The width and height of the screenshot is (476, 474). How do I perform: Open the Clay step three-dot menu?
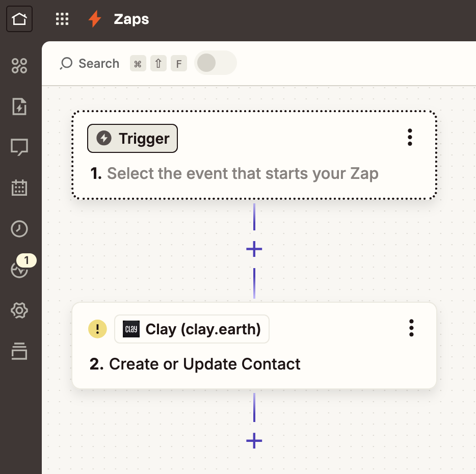tap(411, 328)
